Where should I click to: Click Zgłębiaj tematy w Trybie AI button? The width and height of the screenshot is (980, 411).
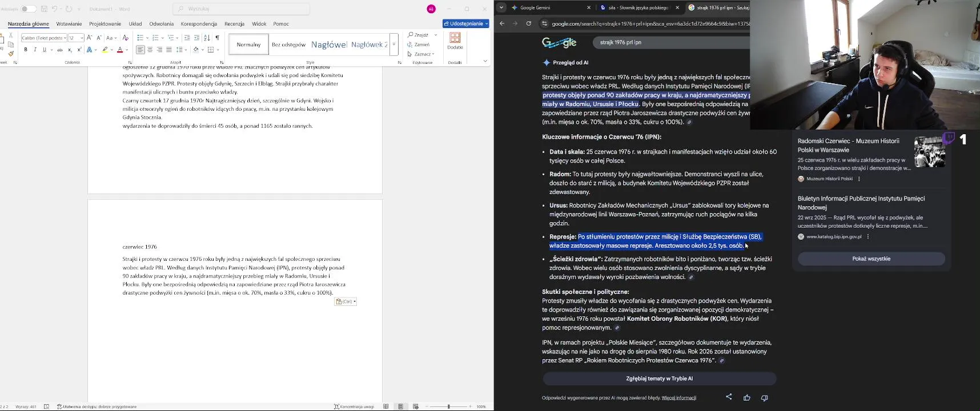click(x=659, y=378)
